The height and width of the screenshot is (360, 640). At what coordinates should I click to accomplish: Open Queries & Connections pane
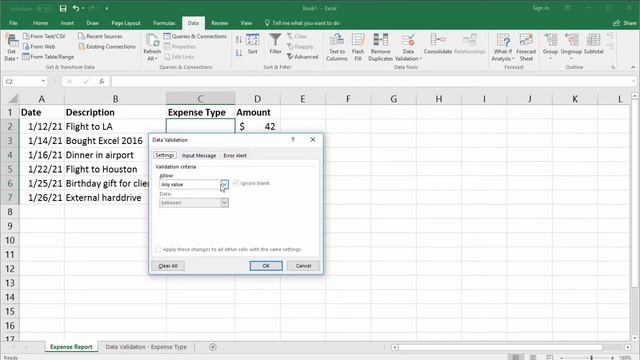[x=196, y=36]
